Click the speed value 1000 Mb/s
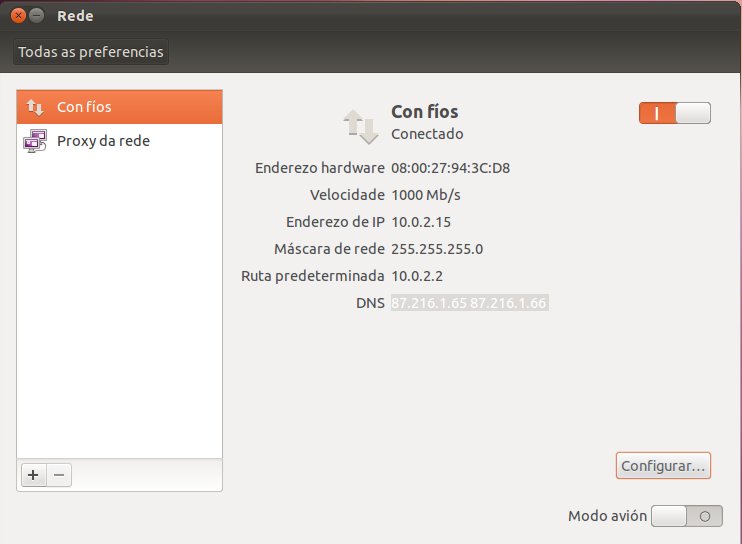Screen dimensions: 742x544 click(426, 195)
